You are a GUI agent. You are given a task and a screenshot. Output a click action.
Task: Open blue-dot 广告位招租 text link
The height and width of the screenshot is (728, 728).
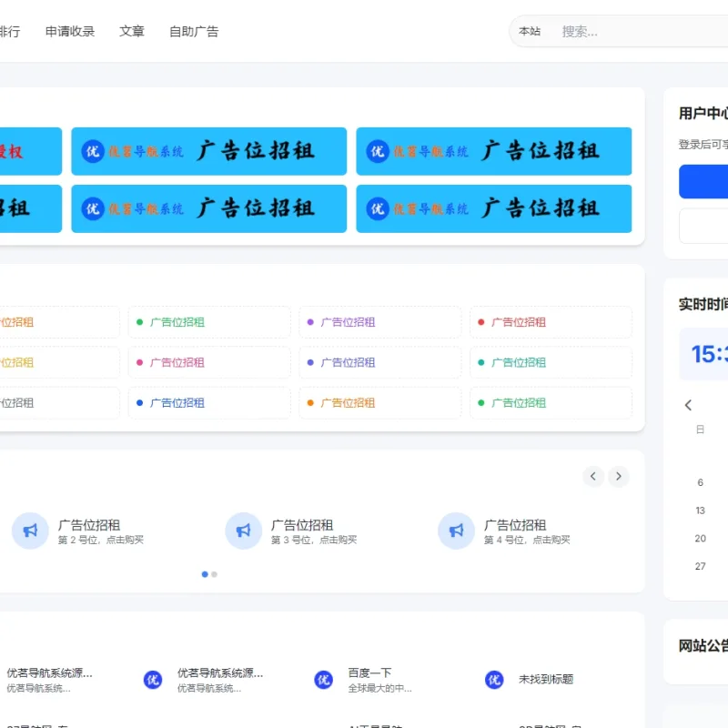tap(177, 402)
